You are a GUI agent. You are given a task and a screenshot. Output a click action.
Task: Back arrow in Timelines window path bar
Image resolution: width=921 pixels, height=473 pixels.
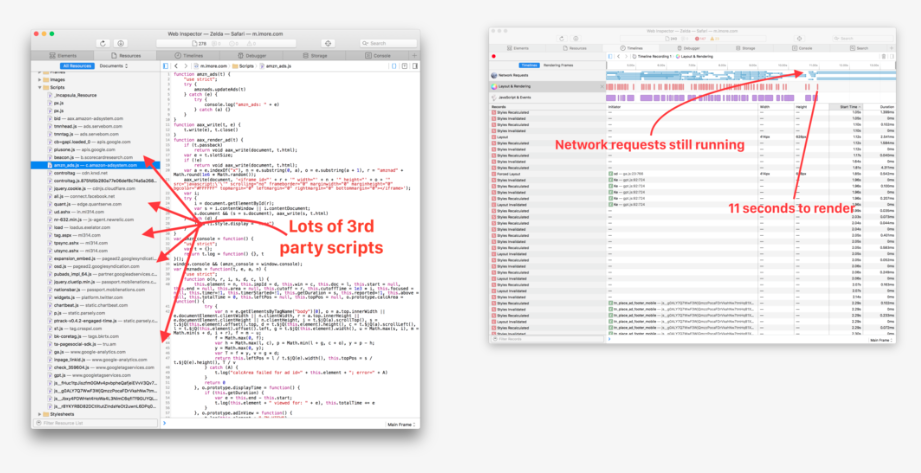[x=619, y=56]
